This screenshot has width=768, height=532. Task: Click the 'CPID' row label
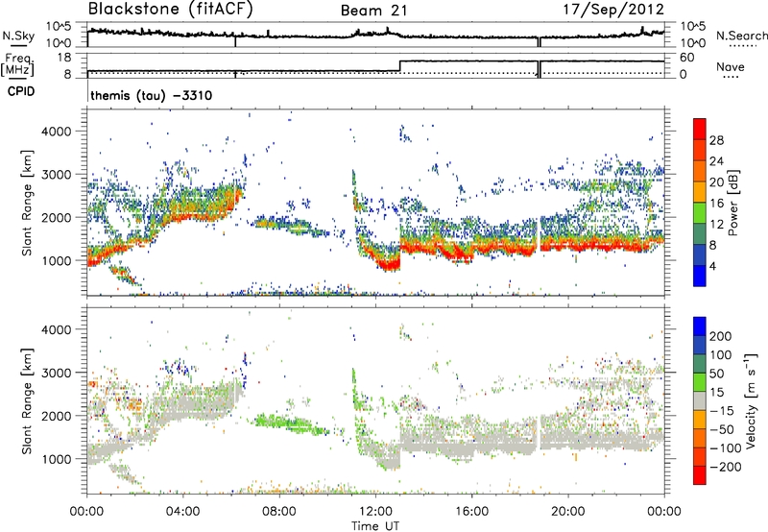coord(21,91)
